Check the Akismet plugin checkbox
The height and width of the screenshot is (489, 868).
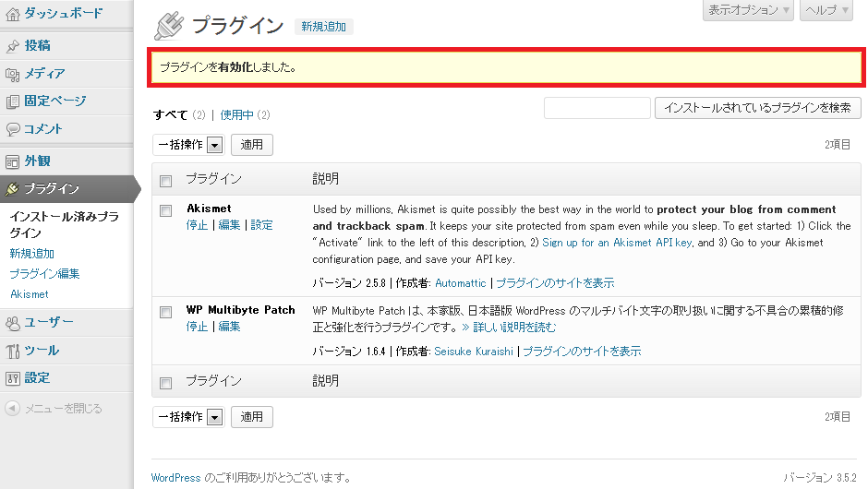tap(166, 210)
